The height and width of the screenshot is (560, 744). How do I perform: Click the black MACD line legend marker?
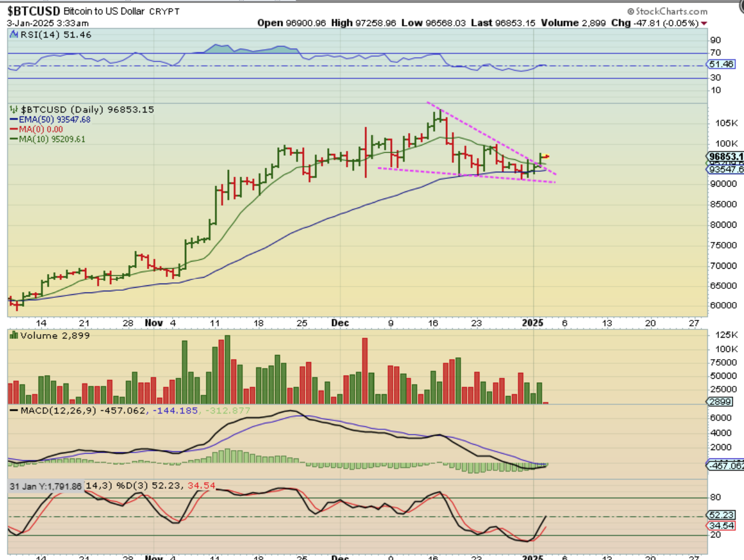(x=12, y=411)
